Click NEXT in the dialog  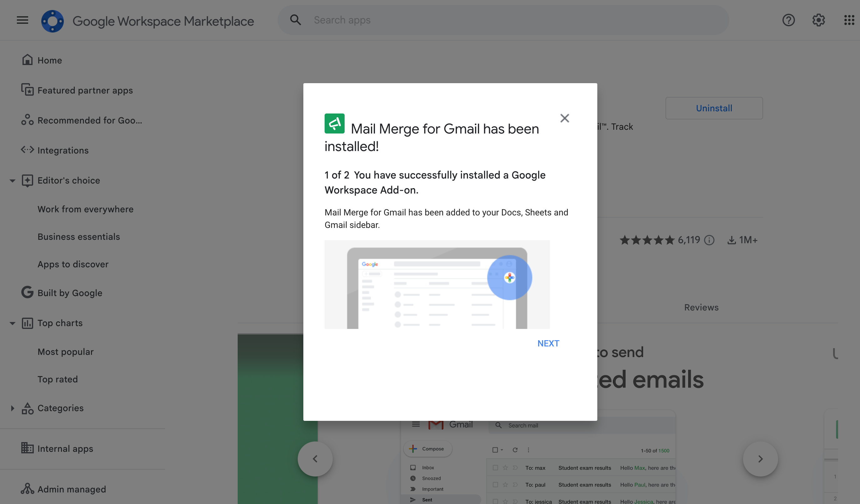[548, 343]
